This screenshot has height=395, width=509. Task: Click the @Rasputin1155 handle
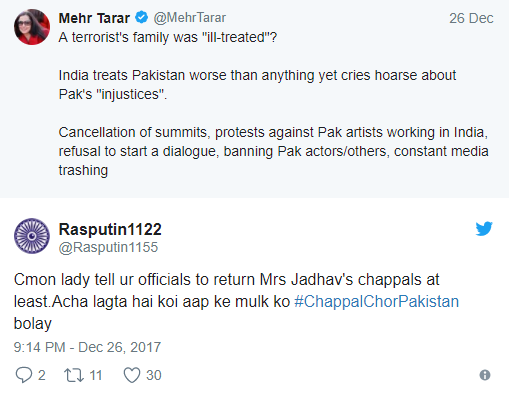(x=108, y=248)
